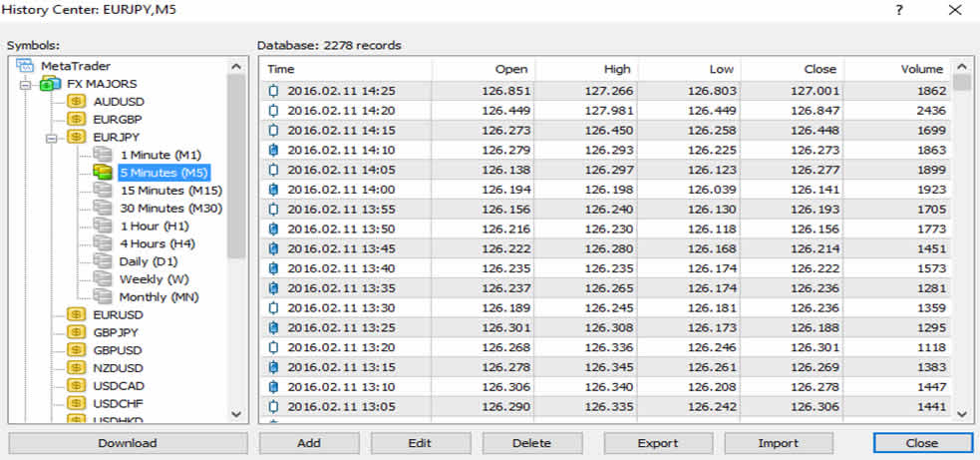Click the USDCAD symbol coin icon

tap(76, 386)
